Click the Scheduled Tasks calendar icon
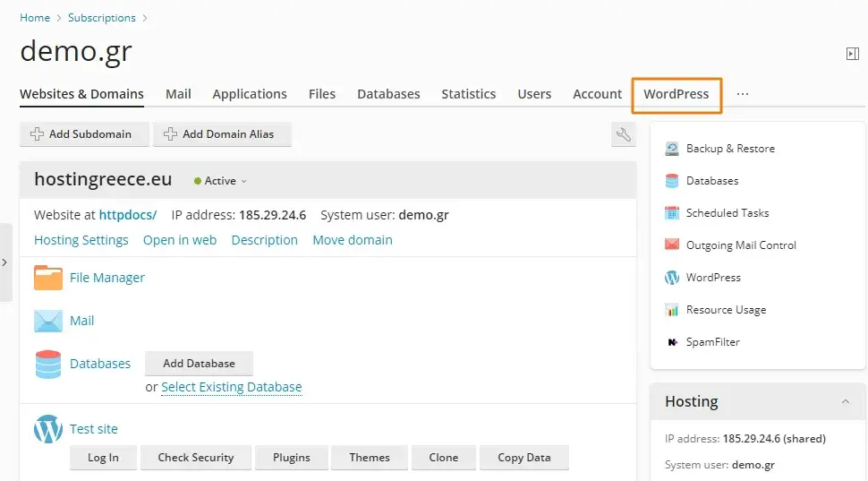This screenshot has height=481, width=868. coord(671,213)
